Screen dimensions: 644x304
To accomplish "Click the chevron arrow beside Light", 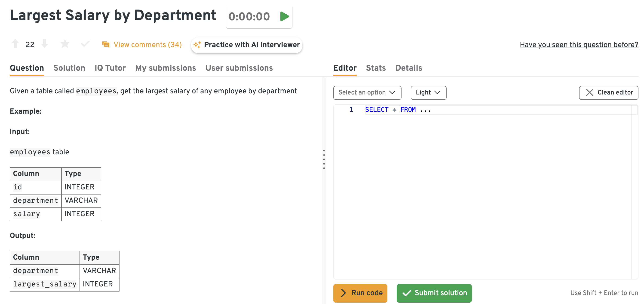I will tap(437, 92).
